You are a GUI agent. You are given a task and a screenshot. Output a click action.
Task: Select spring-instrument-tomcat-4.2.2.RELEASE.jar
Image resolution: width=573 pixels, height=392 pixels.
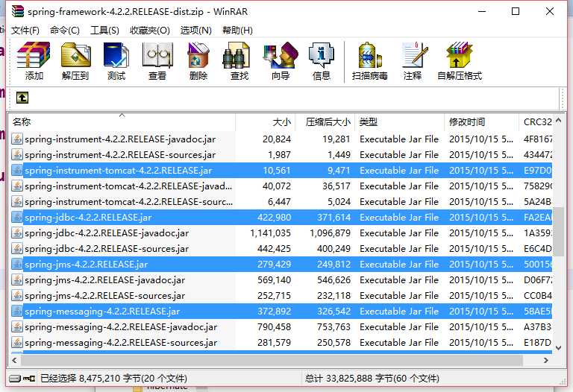[x=281, y=171]
